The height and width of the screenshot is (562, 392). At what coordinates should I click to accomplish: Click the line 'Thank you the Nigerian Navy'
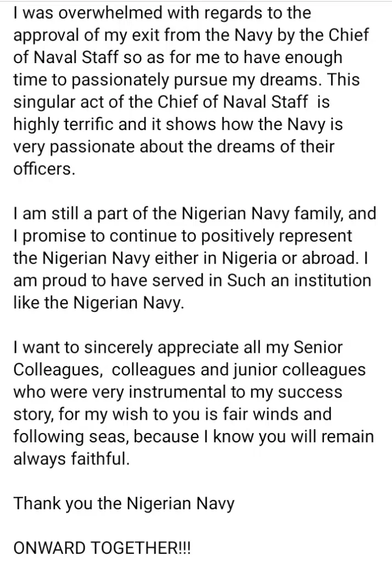click(x=124, y=504)
